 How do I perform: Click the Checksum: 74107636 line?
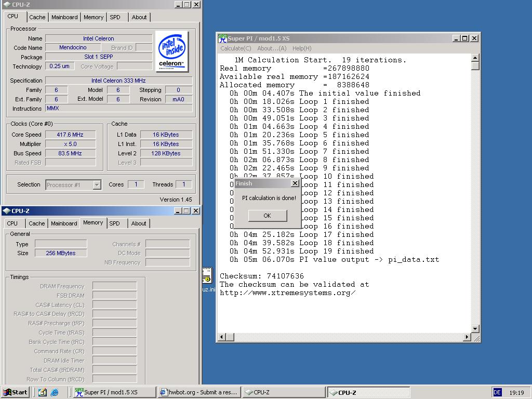click(262, 276)
